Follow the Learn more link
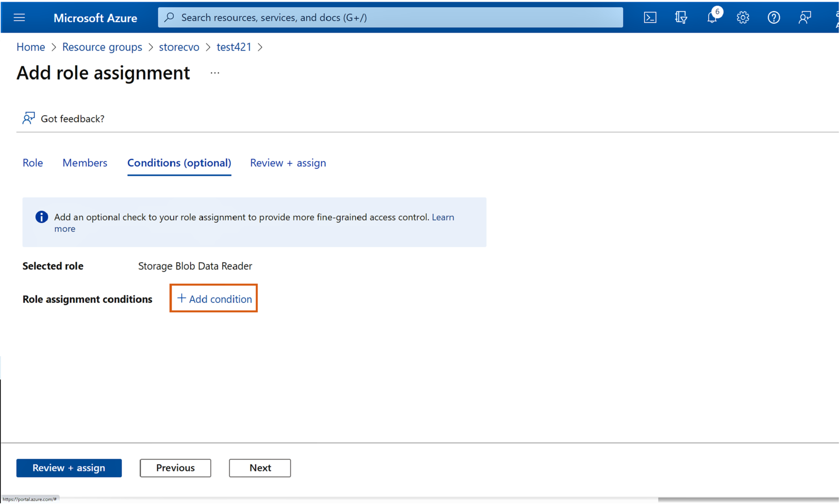840x504 pixels. tap(443, 217)
